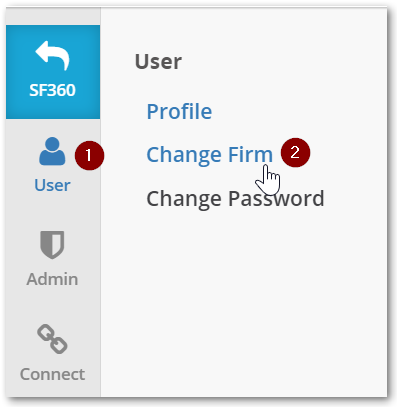Click empty panel area below Change Password
397x407 pixels.
(x=243, y=300)
